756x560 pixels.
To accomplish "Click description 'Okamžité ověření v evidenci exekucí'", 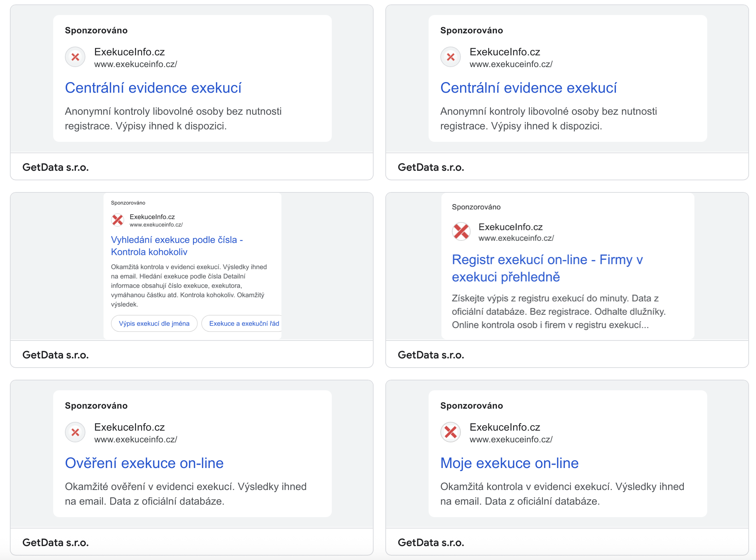I will [186, 494].
